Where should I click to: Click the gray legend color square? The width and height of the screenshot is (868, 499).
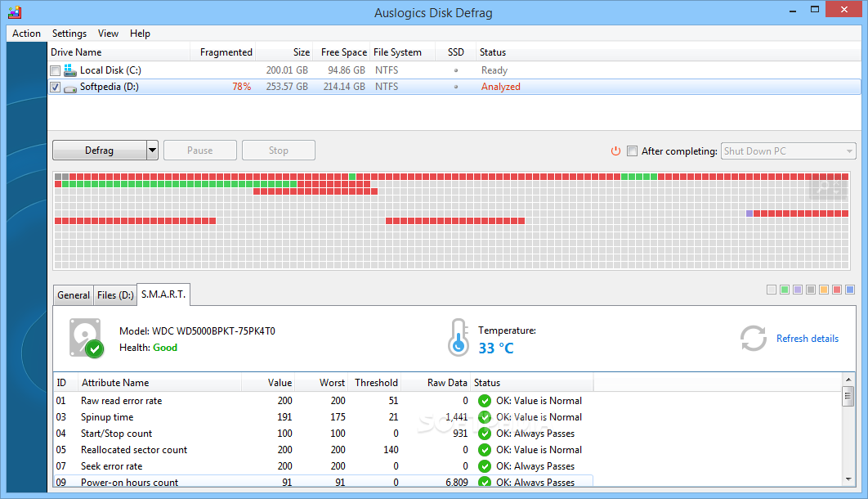tap(811, 290)
